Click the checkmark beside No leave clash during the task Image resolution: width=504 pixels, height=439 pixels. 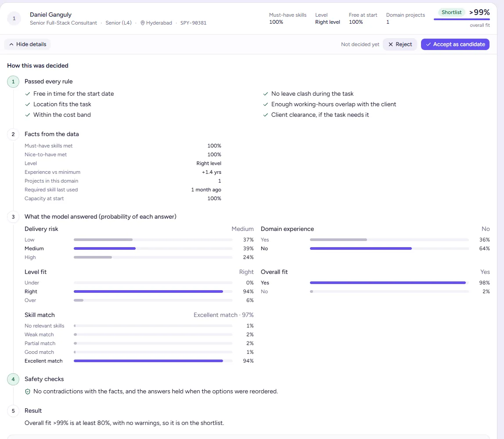pyautogui.click(x=266, y=94)
